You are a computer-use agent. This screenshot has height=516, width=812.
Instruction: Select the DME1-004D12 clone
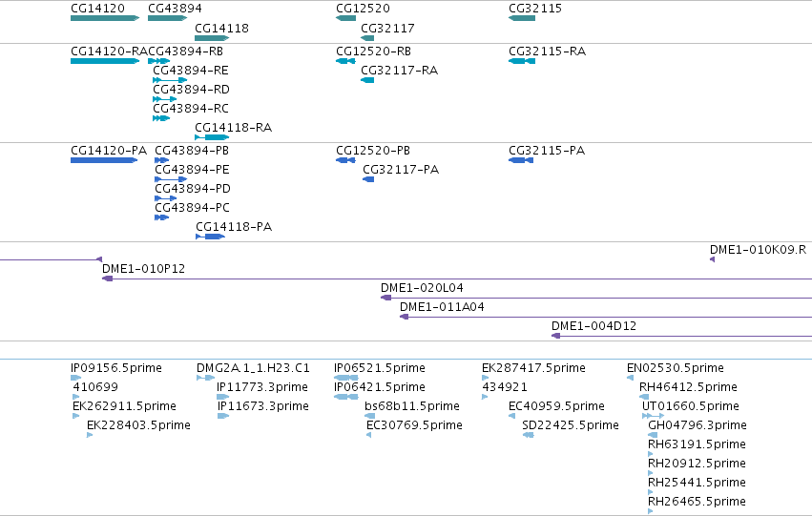[x=681, y=337]
